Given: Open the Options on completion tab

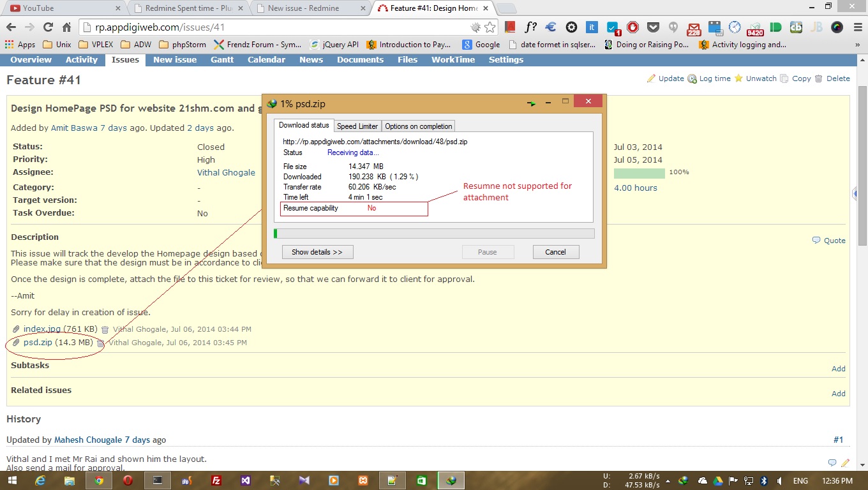Looking at the screenshot, I should (418, 126).
